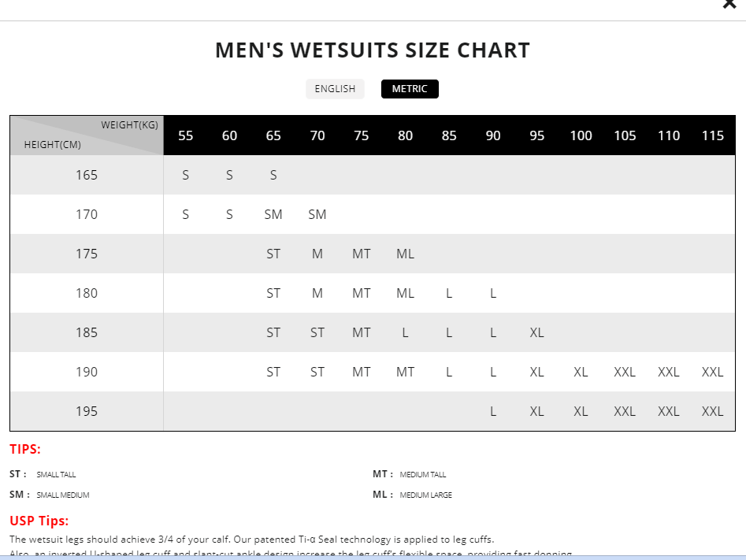
Task: Click the USP Tips heading
Action: 39,521
